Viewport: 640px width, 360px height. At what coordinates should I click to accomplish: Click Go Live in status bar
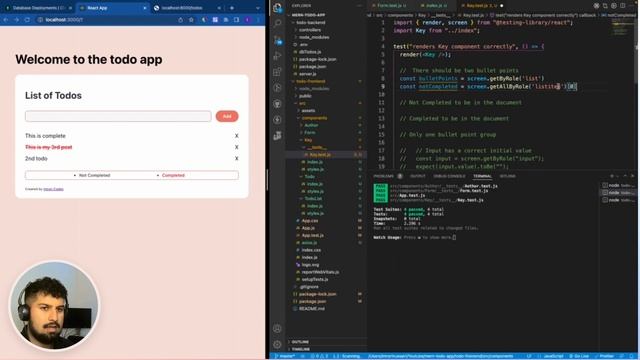pyautogui.click(x=579, y=356)
